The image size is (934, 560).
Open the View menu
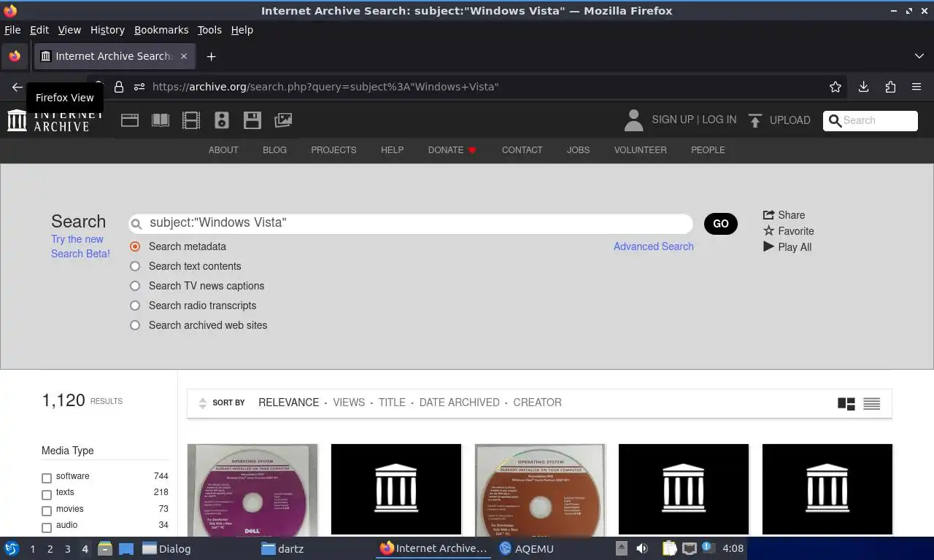coord(69,30)
